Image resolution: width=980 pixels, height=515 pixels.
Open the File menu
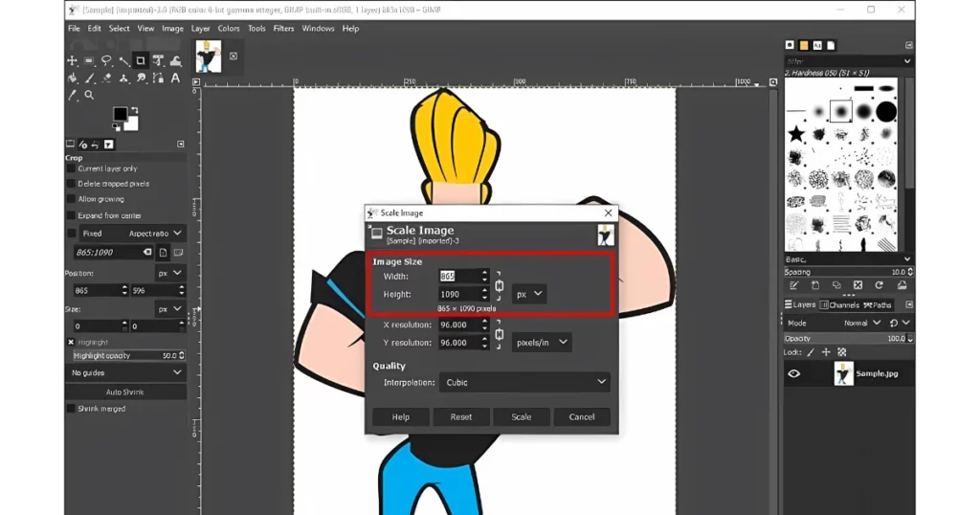[74, 28]
